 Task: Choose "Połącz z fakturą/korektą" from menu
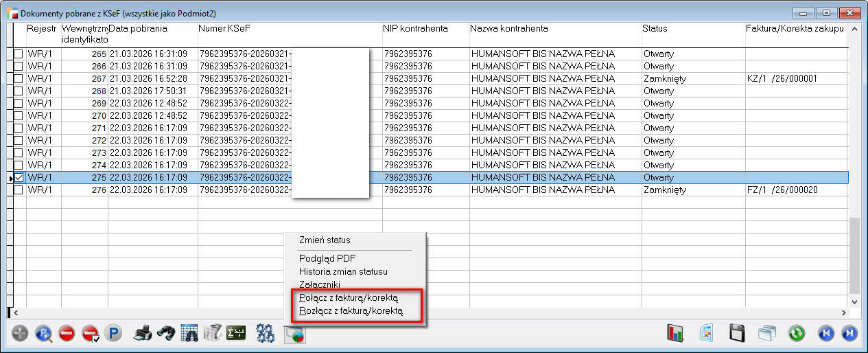coord(348,298)
